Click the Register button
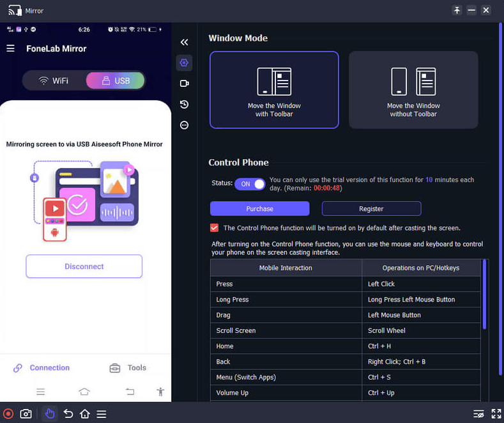This screenshot has height=423, width=504. point(371,208)
